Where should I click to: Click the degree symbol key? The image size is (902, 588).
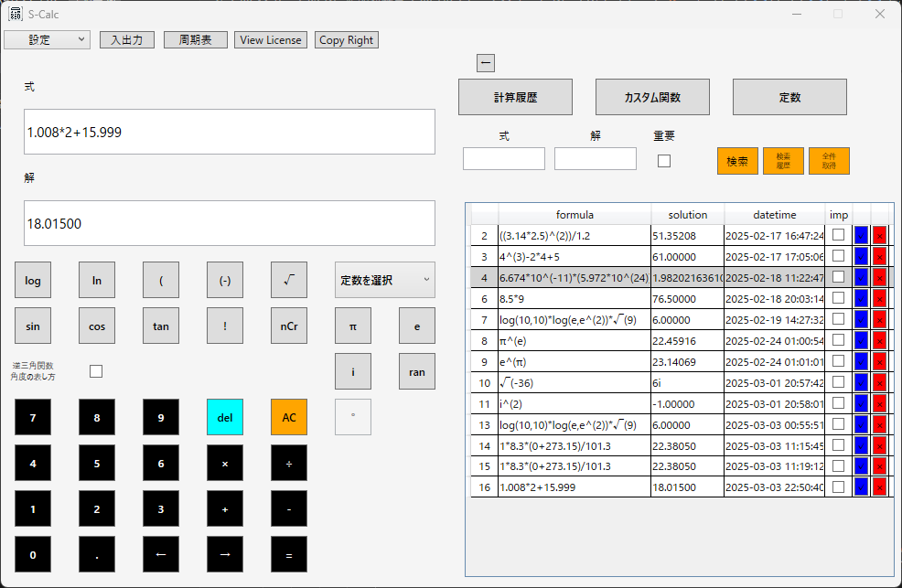pos(353,417)
